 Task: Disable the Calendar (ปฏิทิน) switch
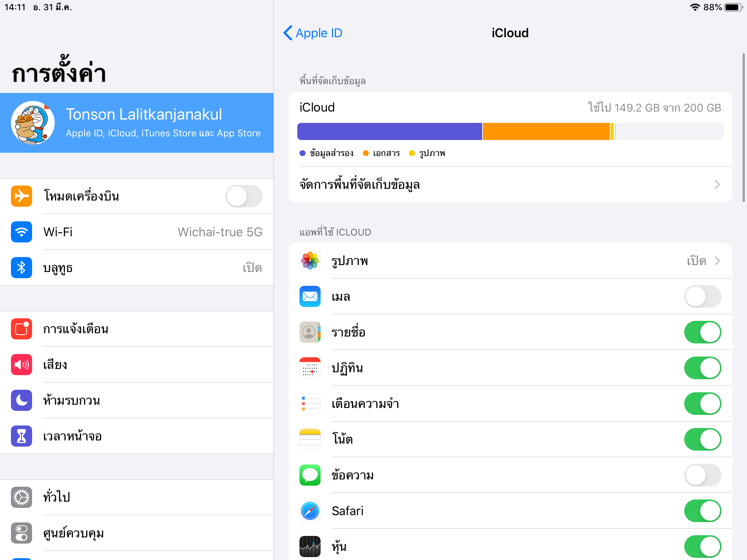[x=703, y=368]
